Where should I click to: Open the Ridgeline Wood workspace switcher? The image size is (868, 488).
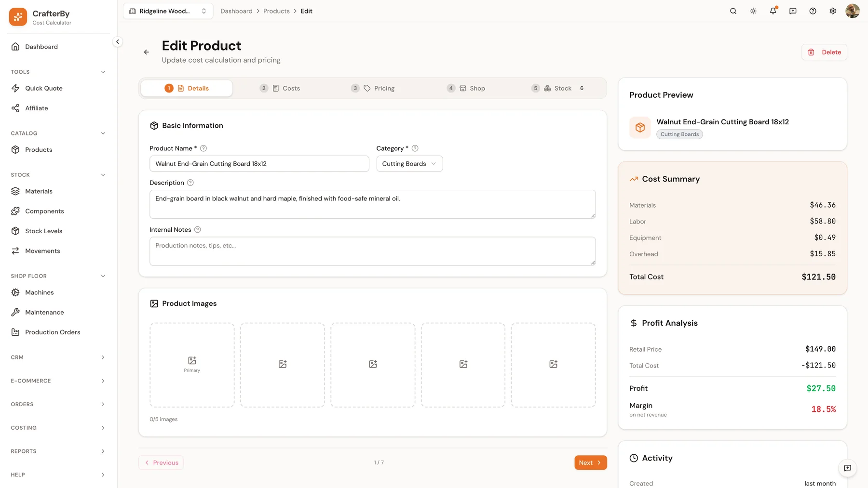[168, 11]
